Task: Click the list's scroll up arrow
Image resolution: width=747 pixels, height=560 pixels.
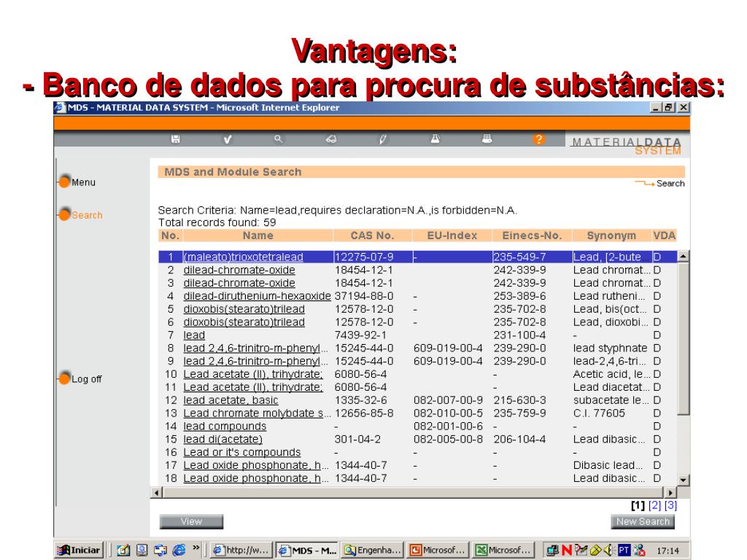Action: pyautogui.click(x=683, y=256)
